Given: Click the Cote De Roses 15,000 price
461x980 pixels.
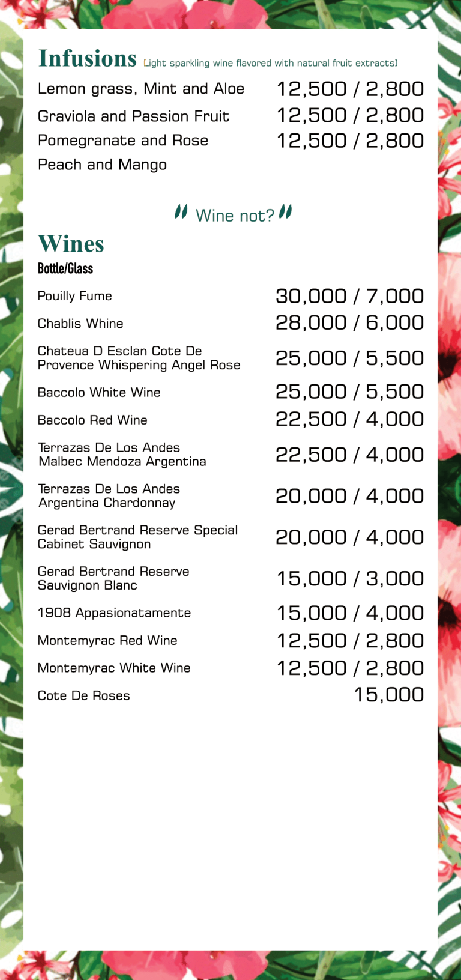Looking at the screenshot, I should coord(388,695).
